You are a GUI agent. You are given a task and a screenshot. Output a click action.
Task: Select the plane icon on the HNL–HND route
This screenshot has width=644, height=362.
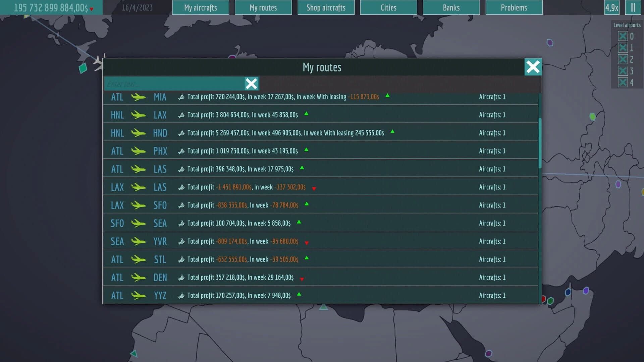point(139,133)
